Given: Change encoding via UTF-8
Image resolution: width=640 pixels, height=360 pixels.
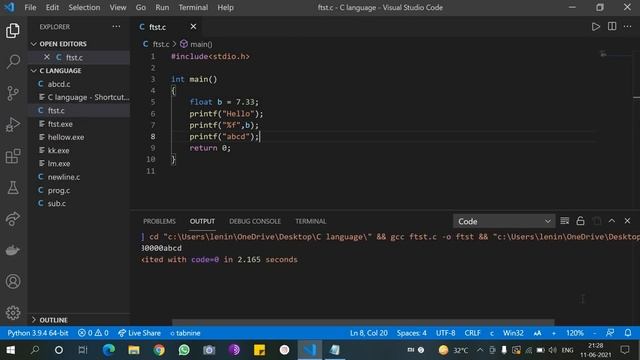Looking at the screenshot, I should 445,333.
